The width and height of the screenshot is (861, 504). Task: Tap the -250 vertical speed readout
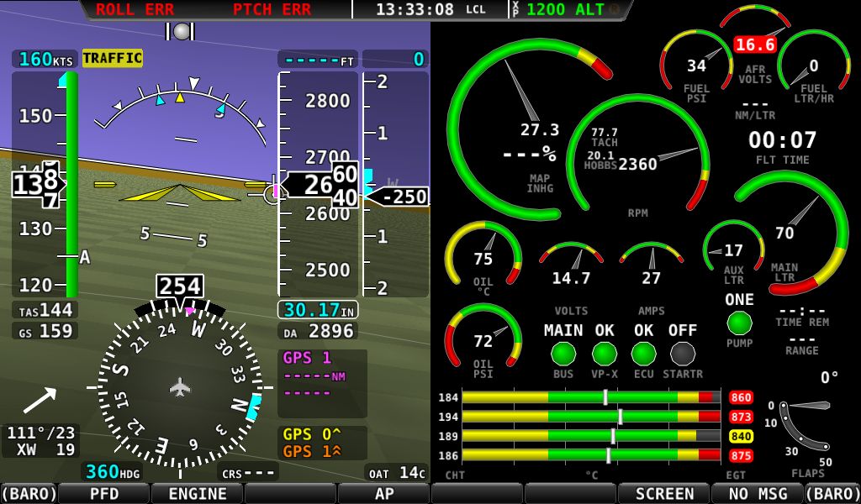click(397, 197)
